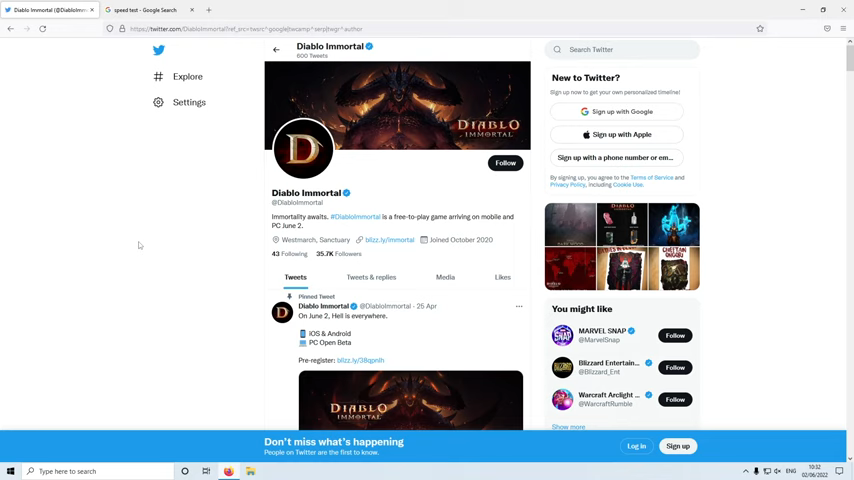Open the Windows Start menu

(x=10, y=471)
